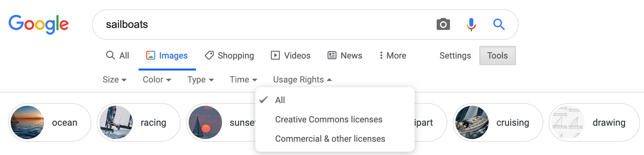This screenshot has width=644, height=155.
Task: Switch to the Shopping tab
Action: tap(229, 56)
